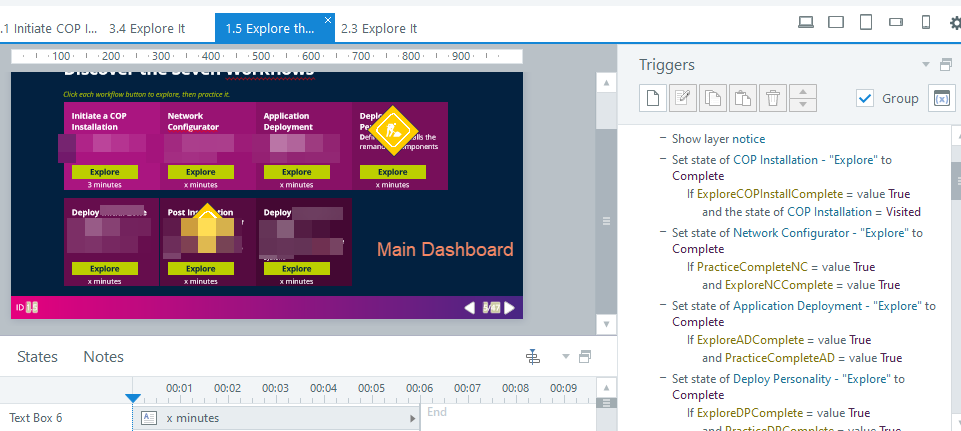Click the ExploreDPComplete variable link
The image size is (961, 431).
tap(750, 413)
